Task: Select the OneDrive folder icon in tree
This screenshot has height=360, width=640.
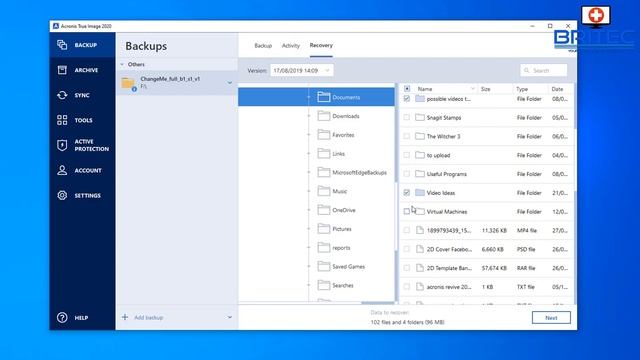Action: tap(324, 210)
